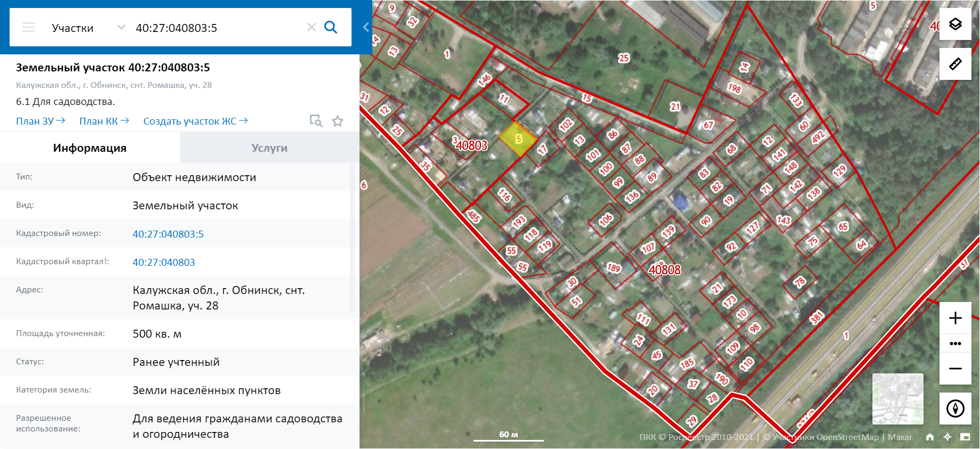Switch to the Услуги tab
The width and height of the screenshot is (980, 449).
269,148
